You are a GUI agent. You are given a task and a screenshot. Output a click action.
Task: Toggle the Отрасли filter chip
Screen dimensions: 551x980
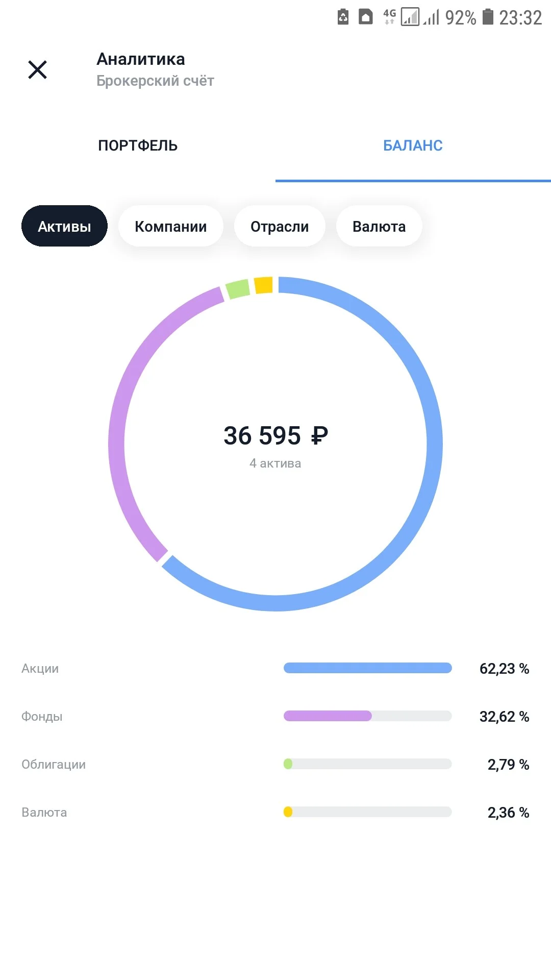(280, 226)
